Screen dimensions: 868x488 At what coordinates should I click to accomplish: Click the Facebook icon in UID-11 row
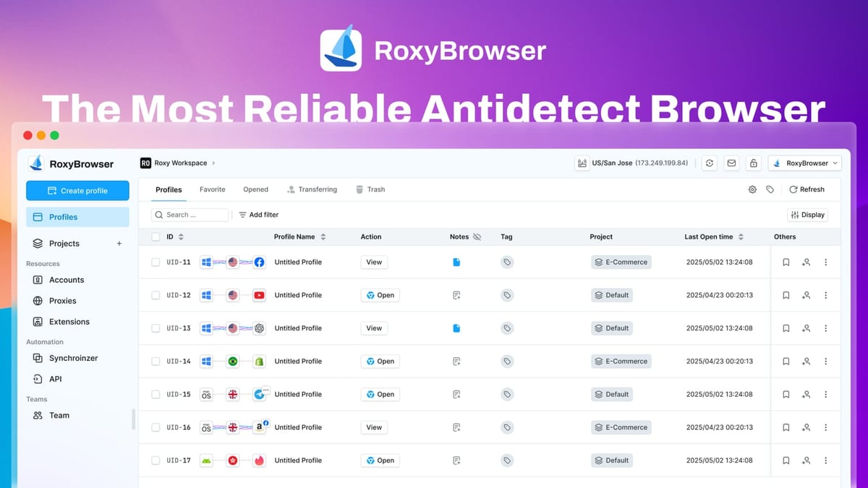(x=259, y=262)
